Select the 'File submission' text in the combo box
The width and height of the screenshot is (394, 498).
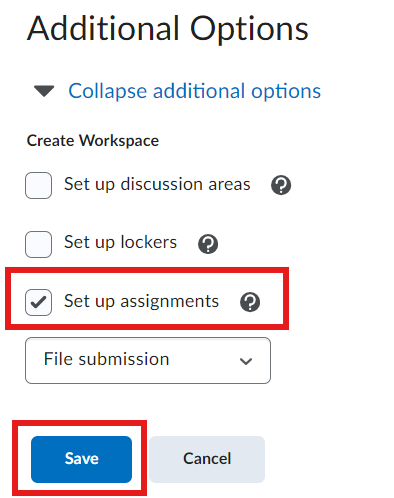click(x=107, y=359)
